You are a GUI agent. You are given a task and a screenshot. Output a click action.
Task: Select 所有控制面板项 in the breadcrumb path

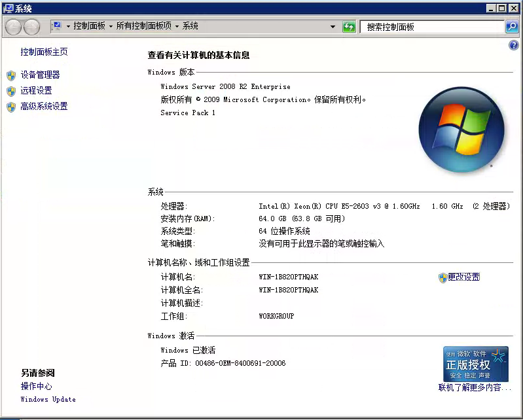point(144,26)
